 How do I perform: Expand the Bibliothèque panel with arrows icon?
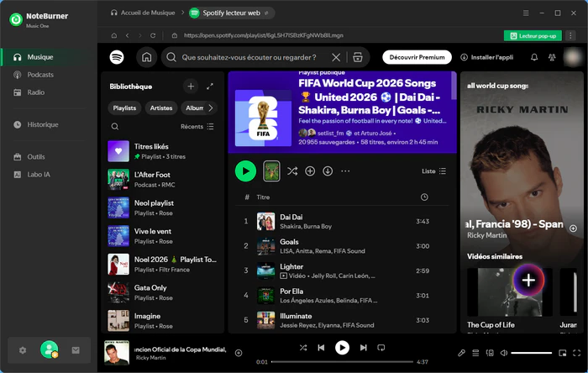(210, 87)
